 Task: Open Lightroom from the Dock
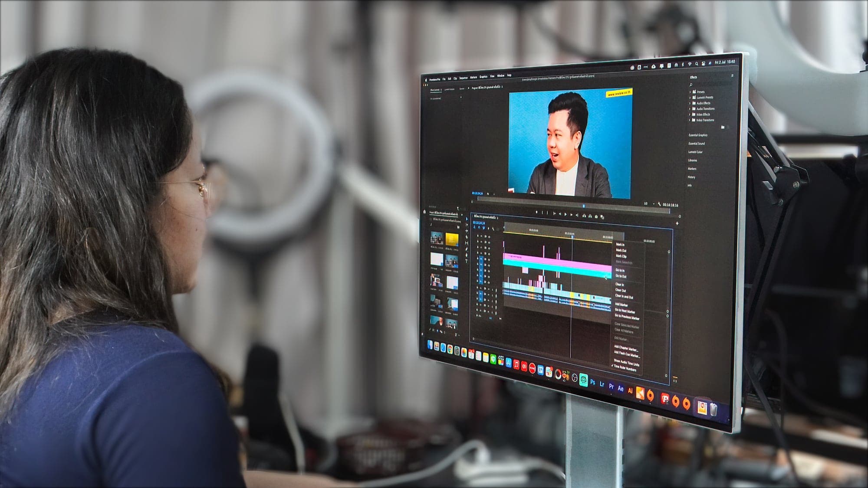[x=602, y=384]
